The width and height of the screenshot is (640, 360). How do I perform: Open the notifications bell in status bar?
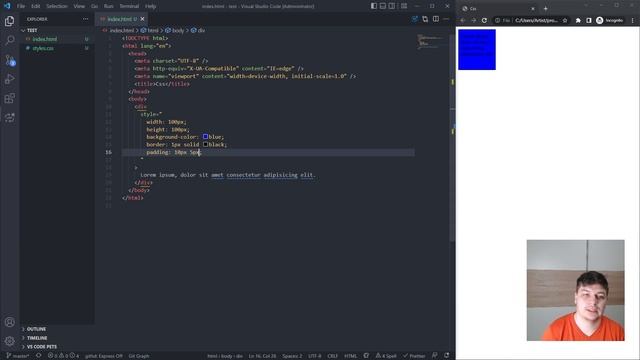[x=447, y=356]
